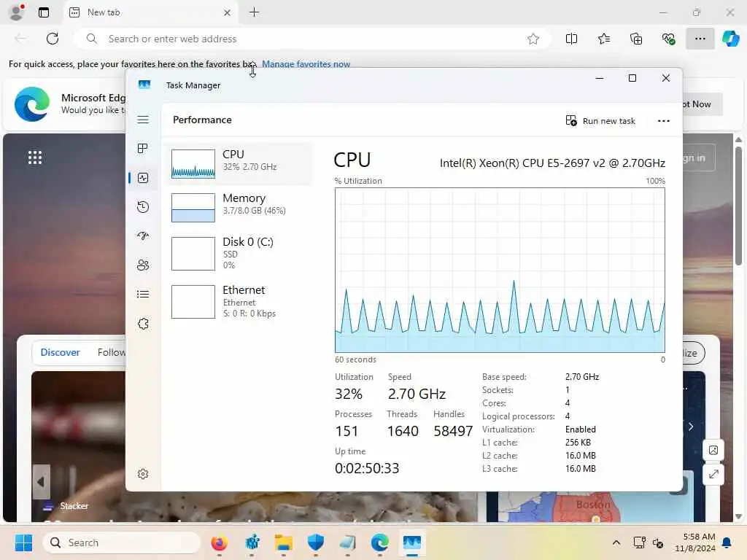
Task: Click the Handles count 58497
Action: coord(453,431)
